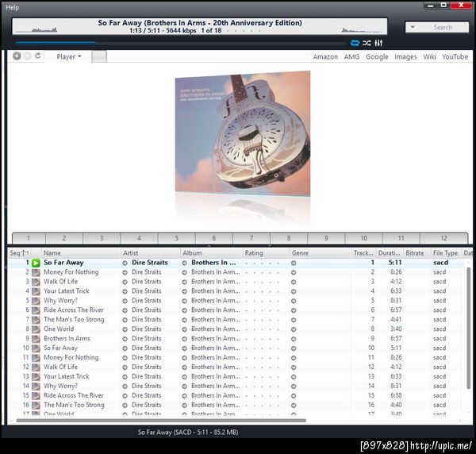The image size is (476, 454).
Task: Select numbered tab 1
Action: [29, 238]
